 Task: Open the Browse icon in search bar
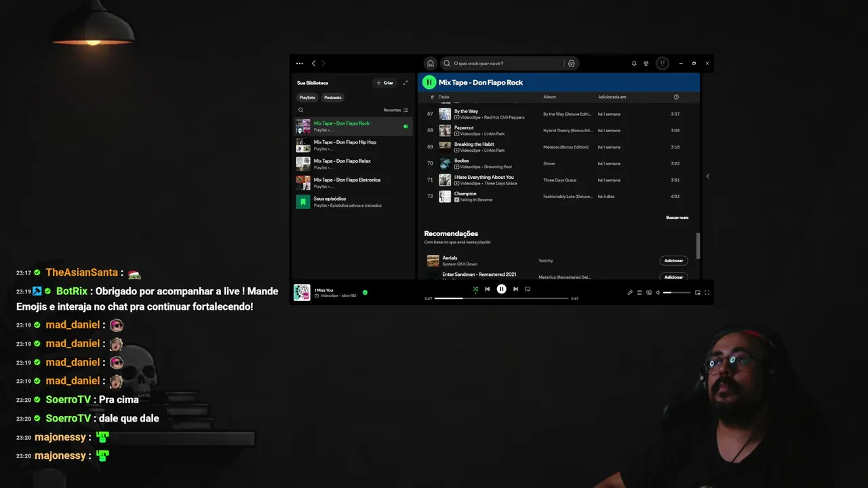[572, 63]
